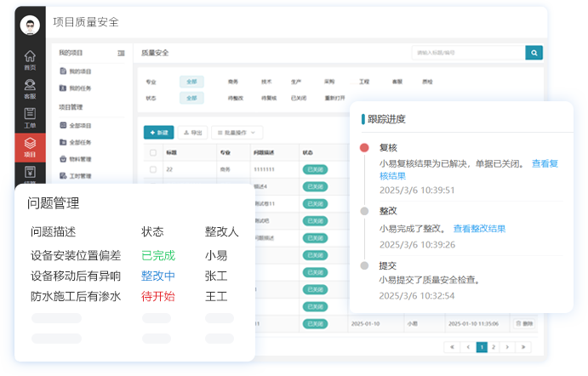Image resolution: width=588 pixels, height=376 pixels.
Task: Filter 状态 by 待复核
Action: [269, 98]
